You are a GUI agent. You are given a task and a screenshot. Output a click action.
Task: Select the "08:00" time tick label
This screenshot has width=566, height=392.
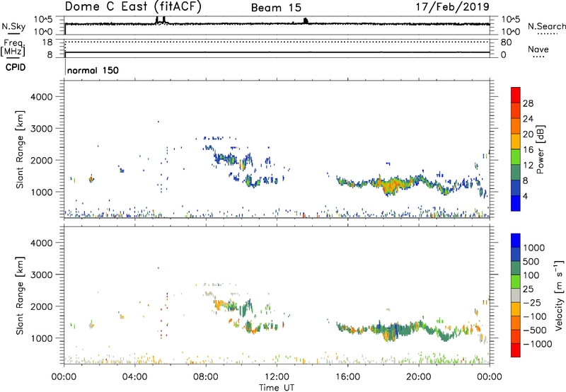pos(206,377)
